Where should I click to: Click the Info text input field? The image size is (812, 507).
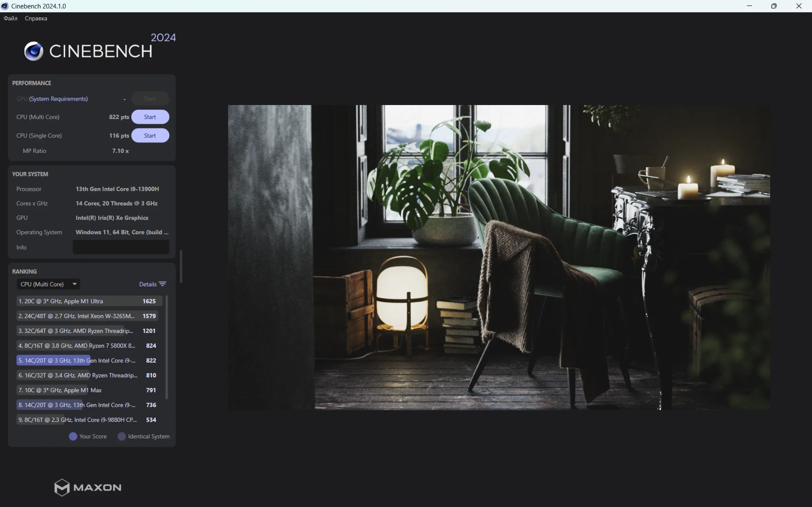pos(121,247)
